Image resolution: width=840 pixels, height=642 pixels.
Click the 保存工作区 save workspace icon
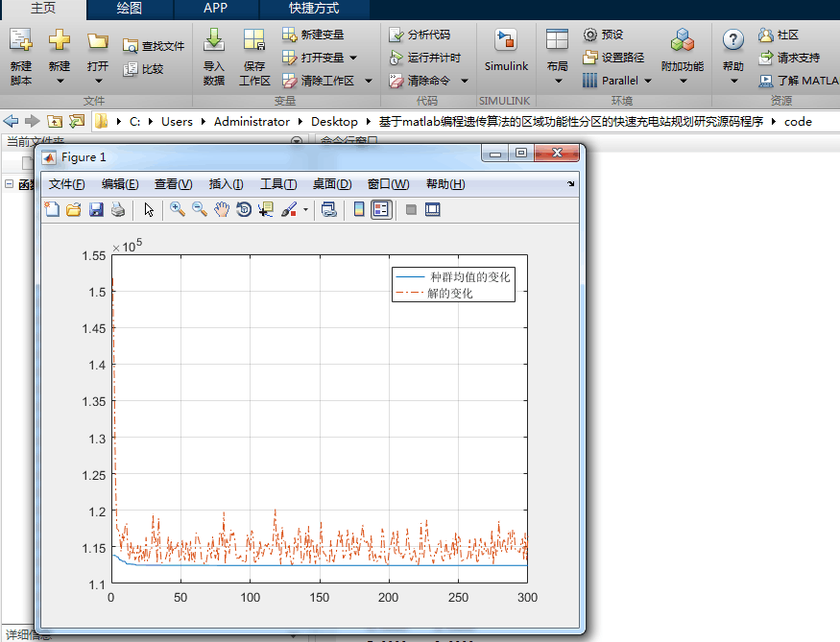pos(254,40)
